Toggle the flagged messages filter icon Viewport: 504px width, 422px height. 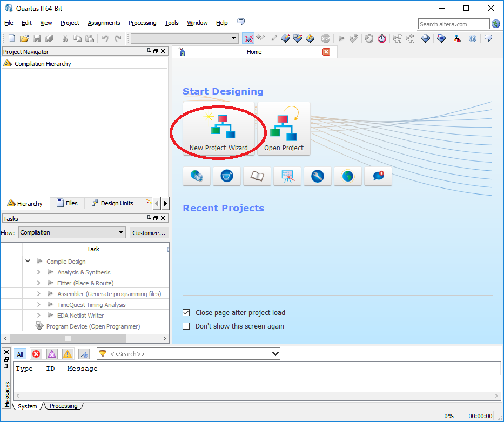click(84, 354)
